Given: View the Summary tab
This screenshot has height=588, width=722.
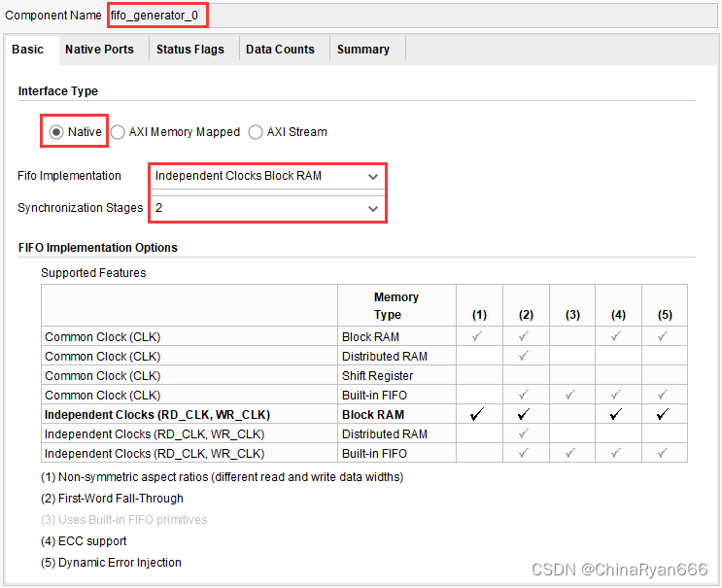Looking at the screenshot, I should [363, 50].
